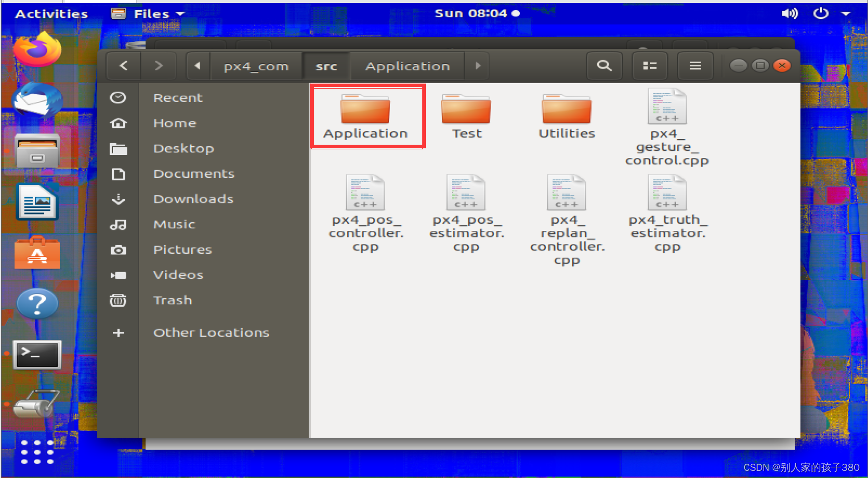Click the Desktop folder icon in sidebar
This screenshot has height=478, width=868.
click(x=118, y=149)
